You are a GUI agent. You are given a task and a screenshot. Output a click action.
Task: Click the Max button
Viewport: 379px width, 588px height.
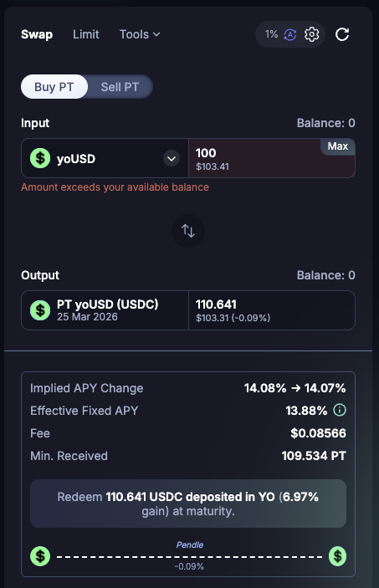click(x=338, y=146)
